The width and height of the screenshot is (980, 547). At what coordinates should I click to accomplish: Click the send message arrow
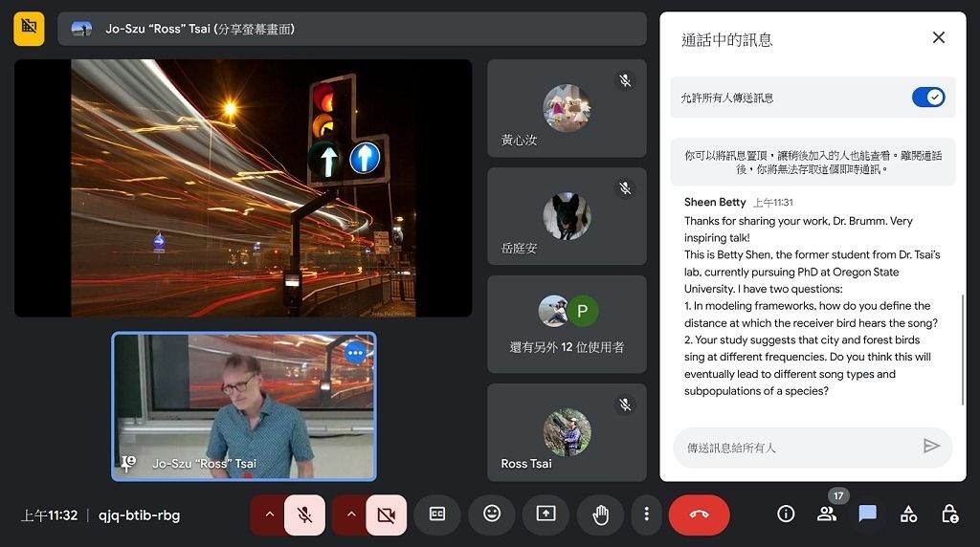pyautogui.click(x=930, y=447)
